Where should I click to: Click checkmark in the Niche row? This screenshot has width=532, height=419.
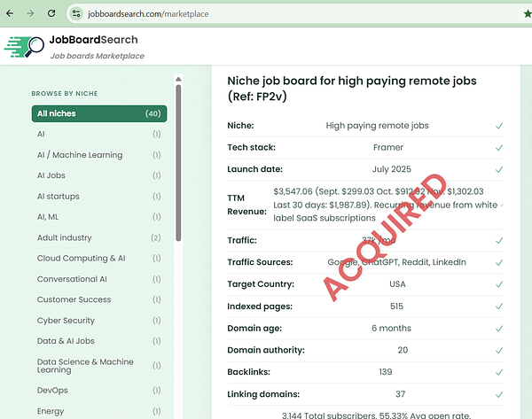tap(499, 126)
